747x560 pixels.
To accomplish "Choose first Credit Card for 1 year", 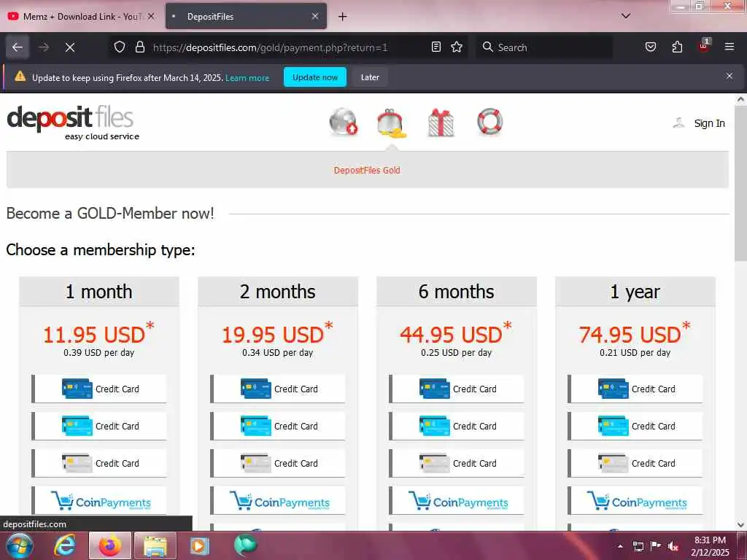I will pyautogui.click(x=635, y=389).
